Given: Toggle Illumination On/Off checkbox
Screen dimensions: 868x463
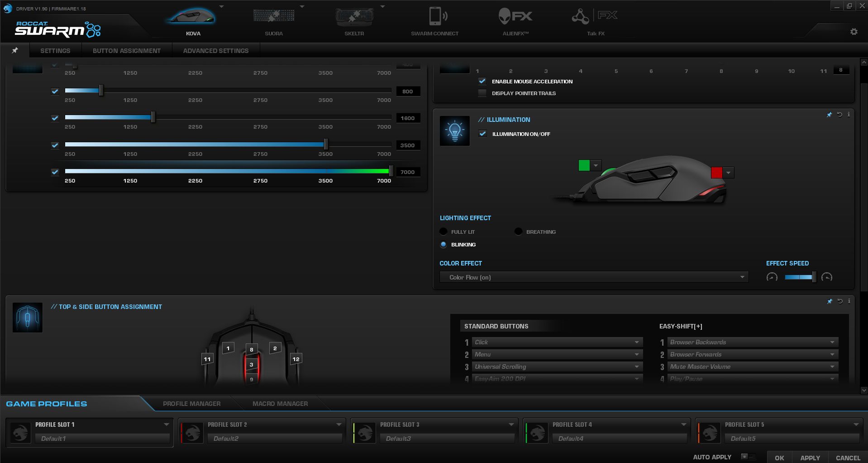Looking at the screenshot, I should 483,134.
